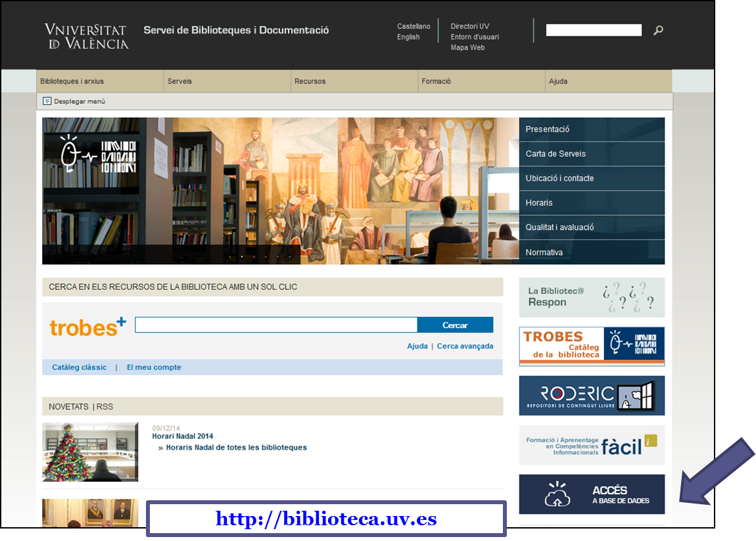Open Horaris Nadal de totes les biblioteques link
The width and height of the screenshot is (756, 541).
236,448
